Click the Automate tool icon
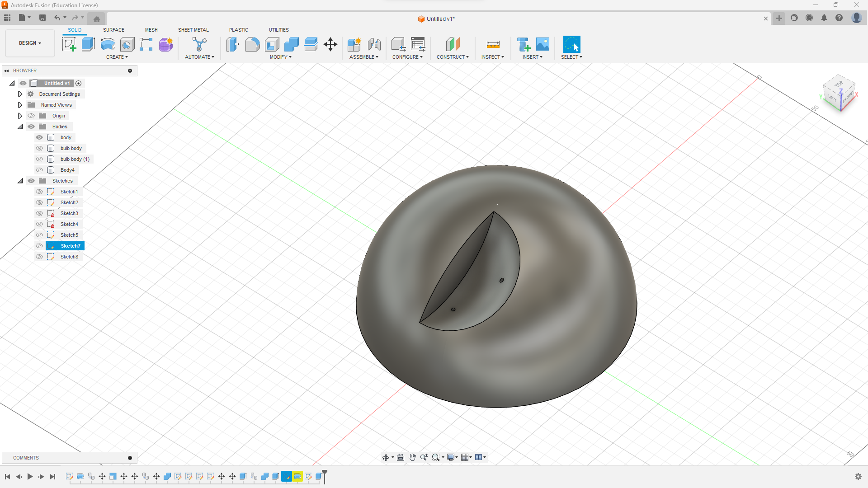868x488 pixels. click(x=199, y=44)
